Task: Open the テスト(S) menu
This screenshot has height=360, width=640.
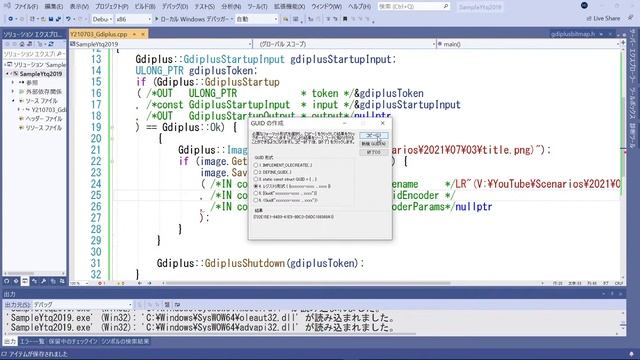Action: pyautogui.click(x=204, y=7)
